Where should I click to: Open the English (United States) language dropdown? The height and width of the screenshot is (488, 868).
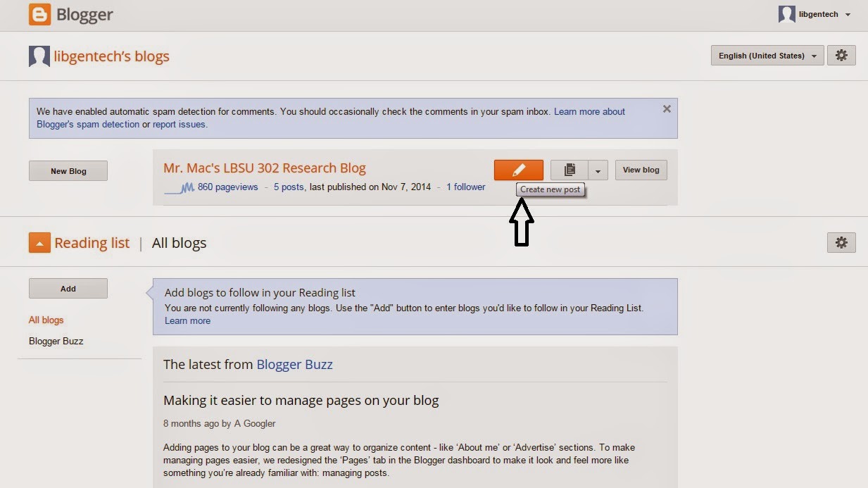[767, 56]
